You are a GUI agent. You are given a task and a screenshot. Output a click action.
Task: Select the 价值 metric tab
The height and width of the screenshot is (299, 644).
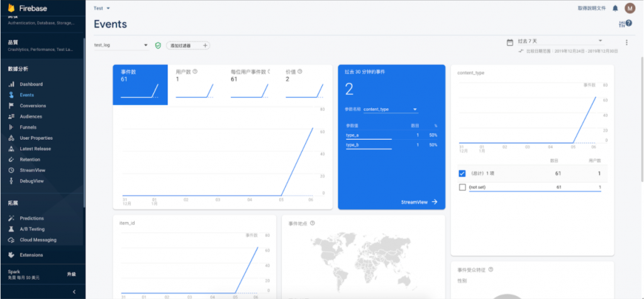305,85
